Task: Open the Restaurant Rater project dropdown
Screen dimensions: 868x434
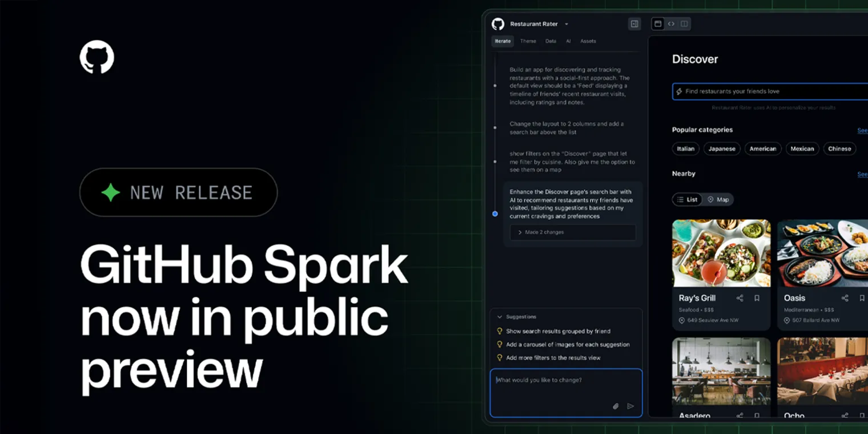Action: [565, 23]
